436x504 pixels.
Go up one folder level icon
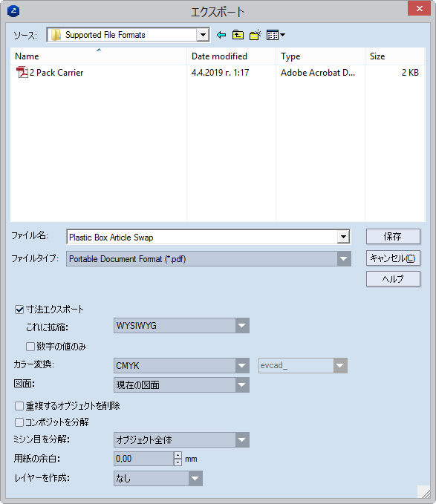tap(238, 35)
